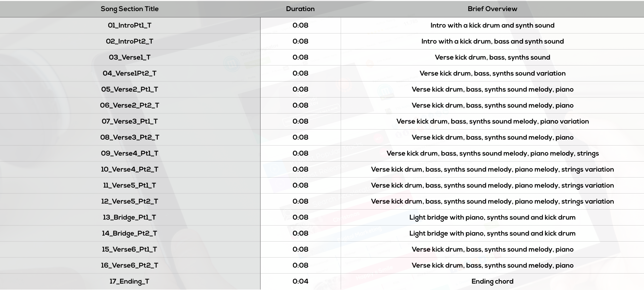This screenshot has height=290, width=644.
Task: Select the 08_Verse3_Pt2_T row title
Action: click(x=129, y=137)
